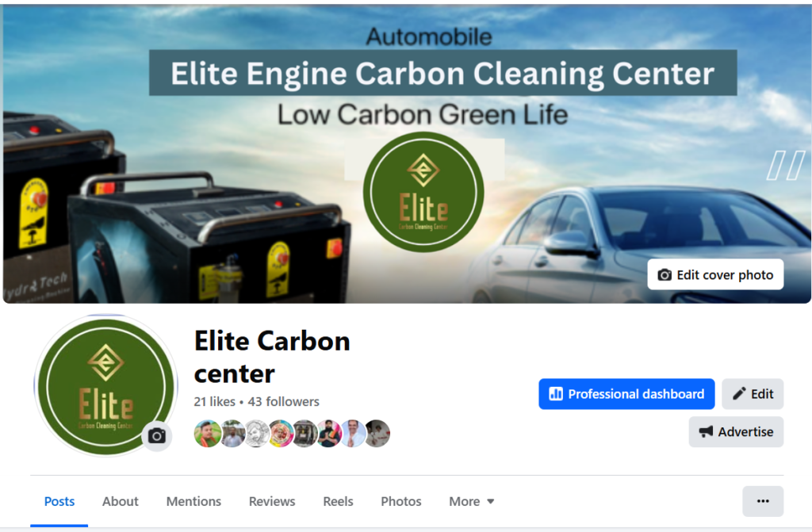Click the 21 likes link
Viewport: 812px width, 532px height.
[214, 401]
